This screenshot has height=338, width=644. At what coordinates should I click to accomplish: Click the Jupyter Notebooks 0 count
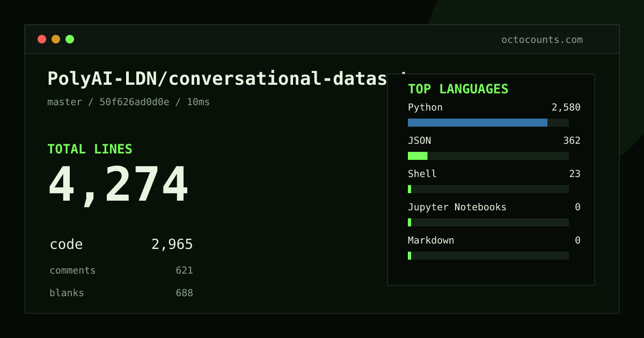point(577,207)
